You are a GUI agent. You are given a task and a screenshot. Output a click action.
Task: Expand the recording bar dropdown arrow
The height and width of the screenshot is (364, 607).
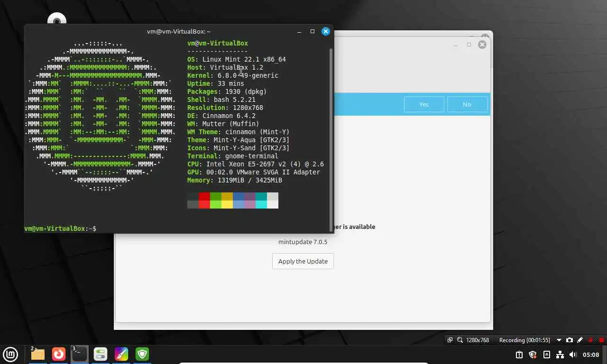[559, 340]
